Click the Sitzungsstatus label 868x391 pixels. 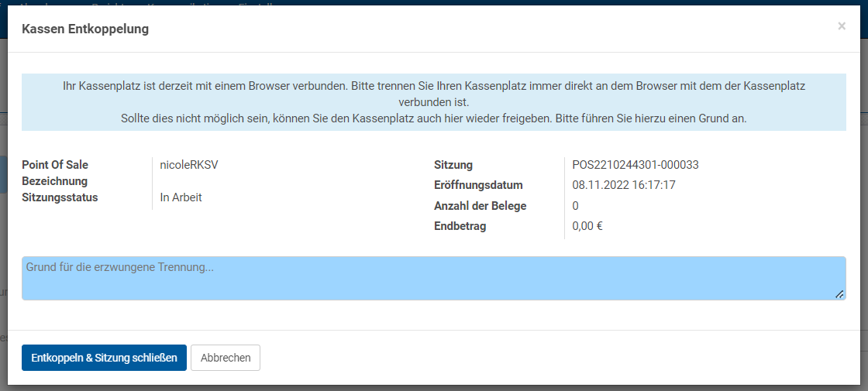click(60, 197)
